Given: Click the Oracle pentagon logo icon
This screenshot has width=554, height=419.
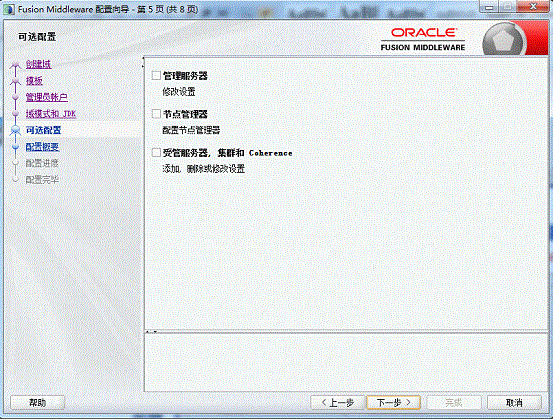Looking at the screenshot, I should tap(504, 40).
